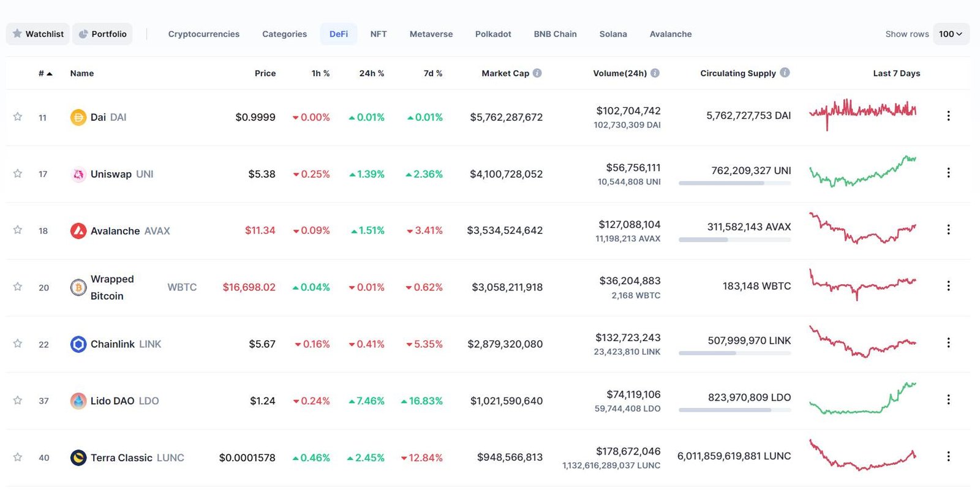The image size is (980, 490).
Task: Click the Dai coin logo
Action: point(78,117)
